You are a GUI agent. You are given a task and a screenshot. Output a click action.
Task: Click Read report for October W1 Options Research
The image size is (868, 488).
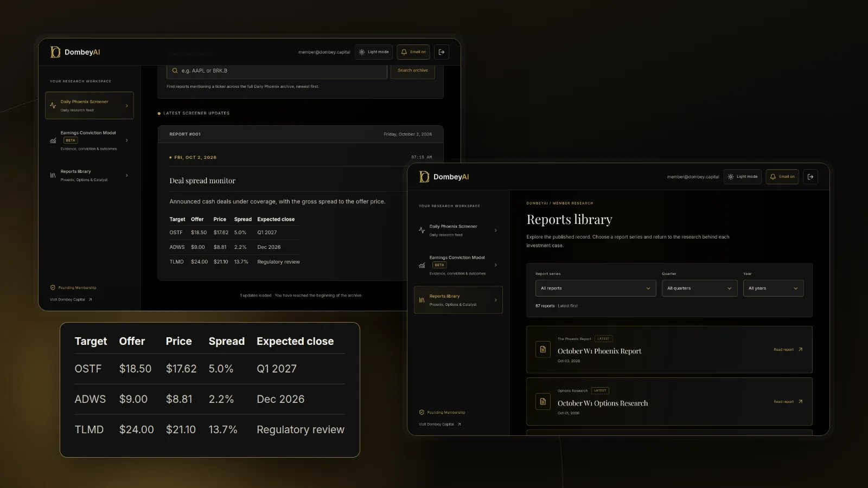pos(788,401)
